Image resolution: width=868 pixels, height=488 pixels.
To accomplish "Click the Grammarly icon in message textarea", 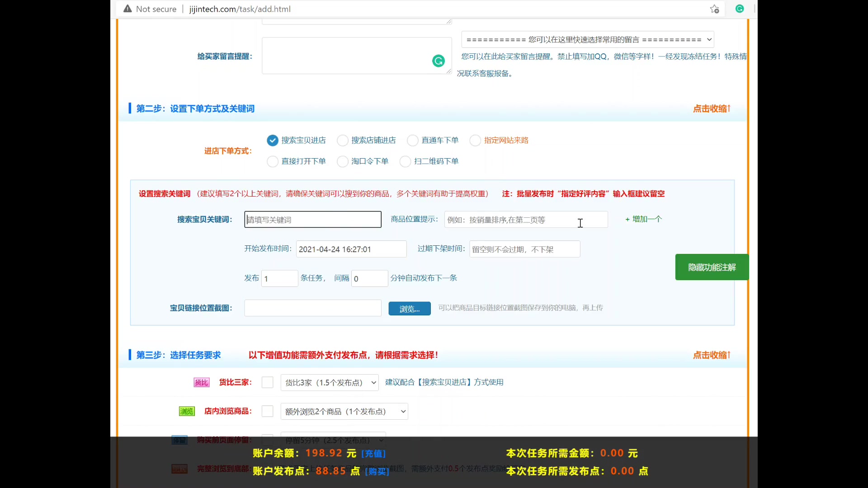I will (x=438, y=61).
